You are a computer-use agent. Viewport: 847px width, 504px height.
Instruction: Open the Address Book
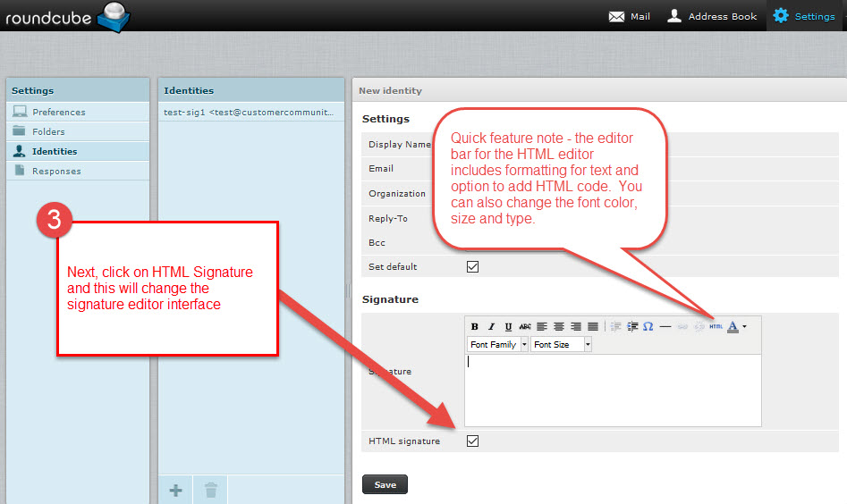click(712, 16)
